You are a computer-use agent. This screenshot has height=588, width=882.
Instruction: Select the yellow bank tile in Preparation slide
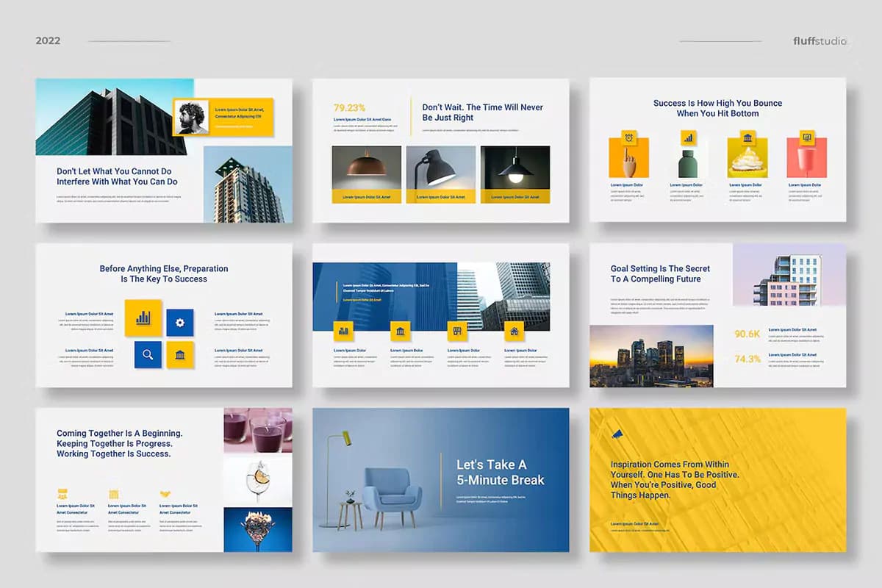pos(180,354)
